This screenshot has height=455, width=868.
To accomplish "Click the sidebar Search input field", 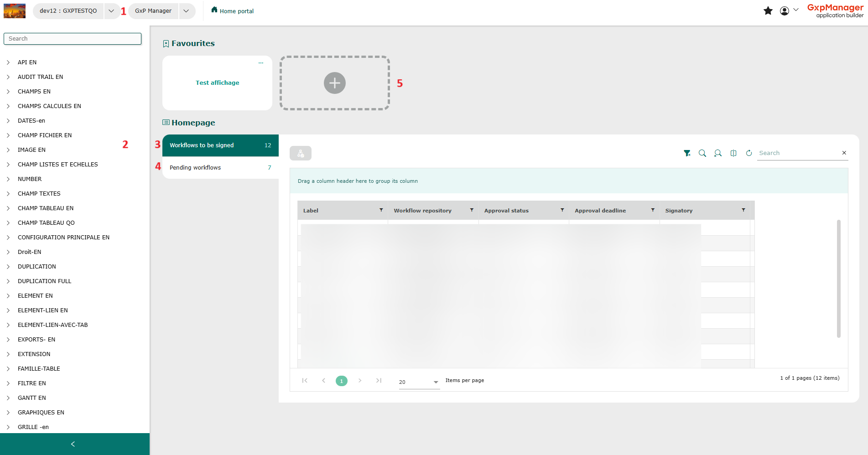I will click(x=73, y=39).
